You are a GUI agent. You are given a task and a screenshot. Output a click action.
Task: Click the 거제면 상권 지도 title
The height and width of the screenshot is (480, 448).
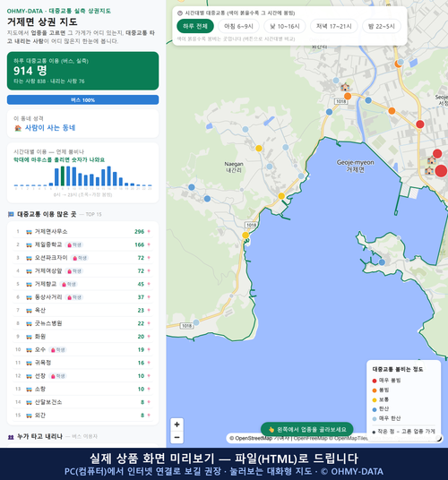click(42, 21)
